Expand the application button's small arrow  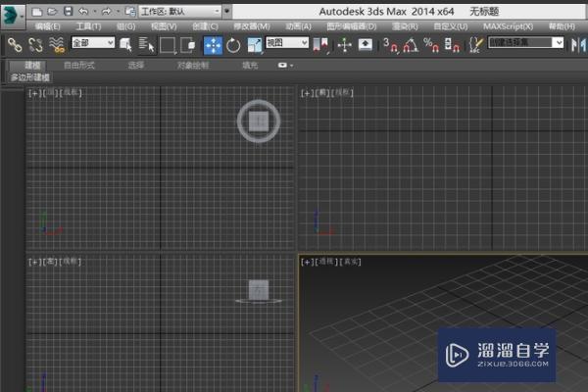click(x=22, y=17)
